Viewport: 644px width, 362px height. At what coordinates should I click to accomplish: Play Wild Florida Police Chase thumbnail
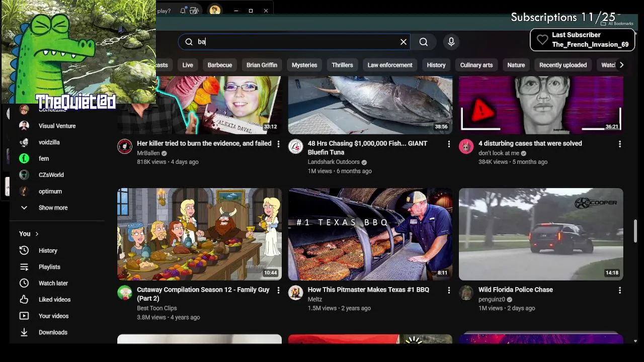coord(541,234)
